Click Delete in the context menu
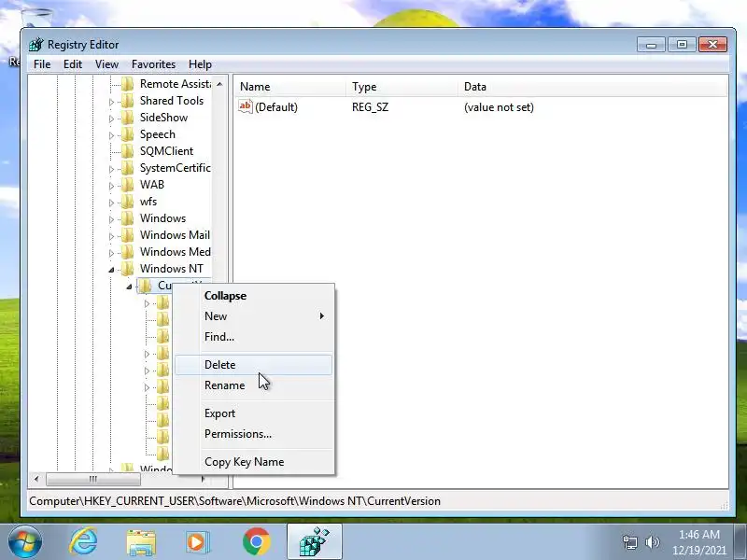 click(x=253, y=365)
